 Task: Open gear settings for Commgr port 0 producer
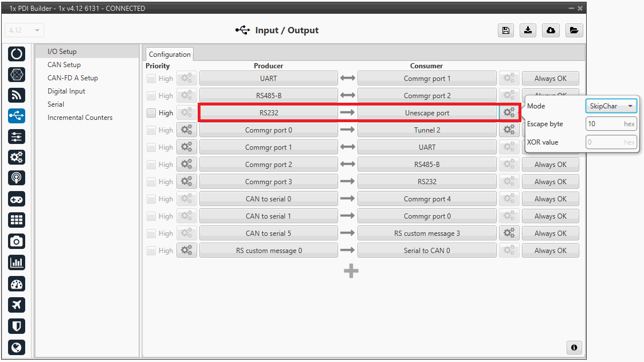(186, 130)
